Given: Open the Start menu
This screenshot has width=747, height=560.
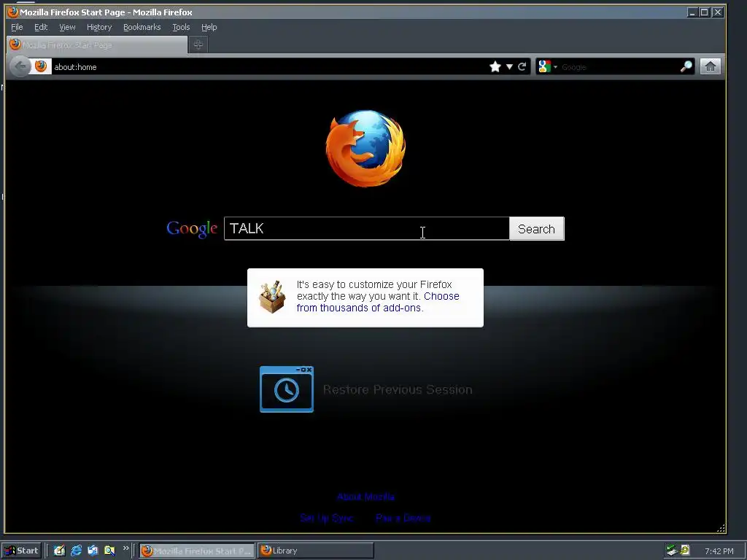Looking at the screenshot, I should click(21, 551).
